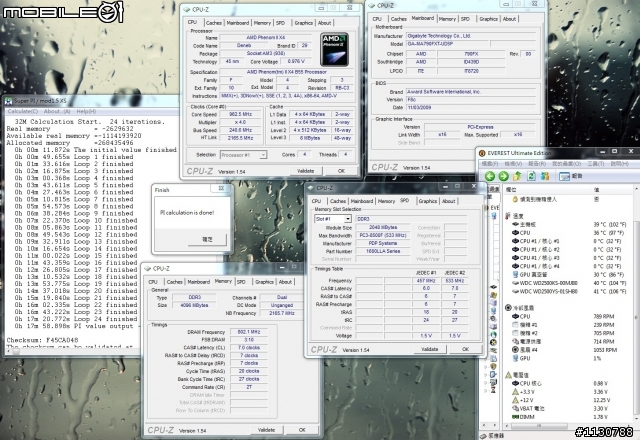The height and width of the screenshot is (440, 640).
Task: Select the 電壓值 warning section icon
Action: [508, 375]
